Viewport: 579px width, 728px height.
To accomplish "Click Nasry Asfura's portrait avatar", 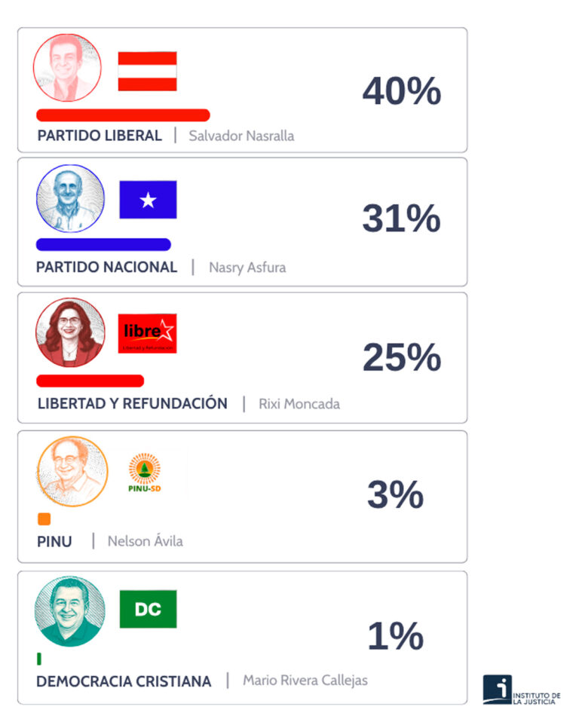I will tap(71, 199).
